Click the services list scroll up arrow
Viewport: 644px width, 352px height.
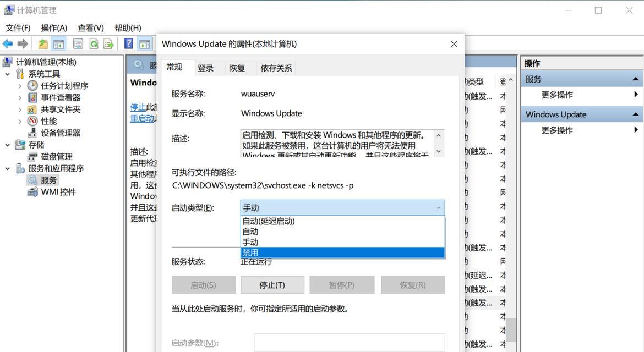(511, 80)
